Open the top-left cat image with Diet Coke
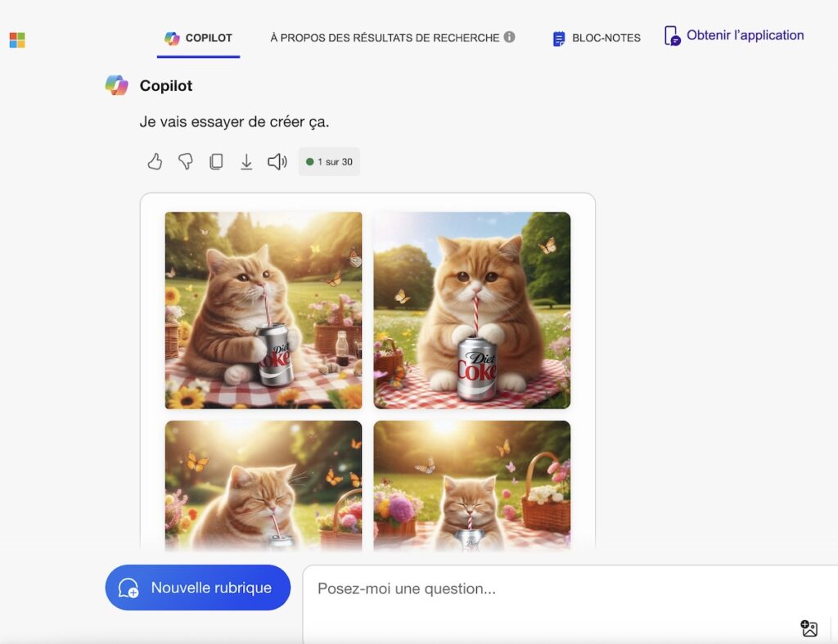 [x=263, y=310]
